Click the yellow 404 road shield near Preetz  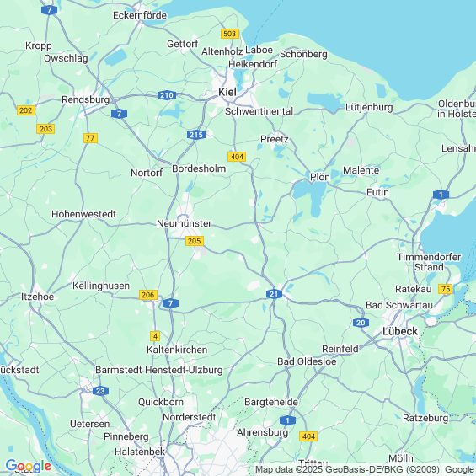(x=237, y=157)
